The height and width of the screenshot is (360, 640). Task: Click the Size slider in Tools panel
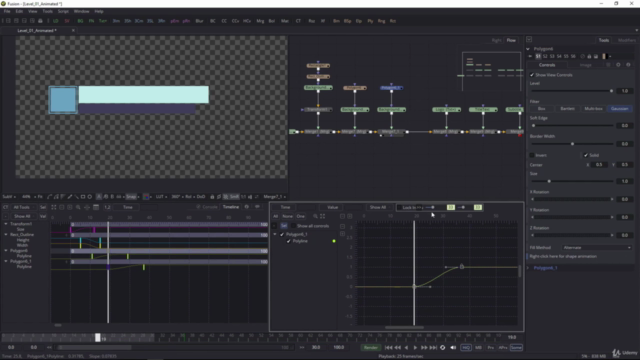(x=572, y=181)
